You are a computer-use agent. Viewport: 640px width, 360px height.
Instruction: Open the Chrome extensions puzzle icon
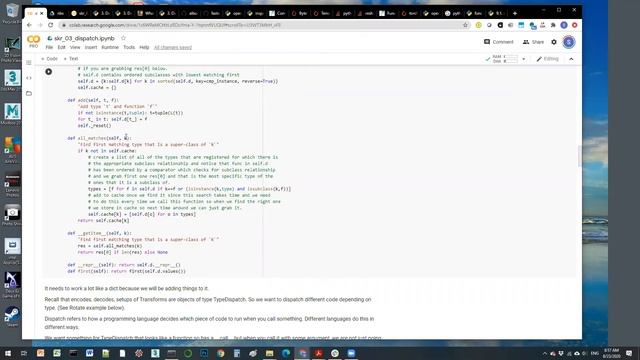tap(553, 25)
